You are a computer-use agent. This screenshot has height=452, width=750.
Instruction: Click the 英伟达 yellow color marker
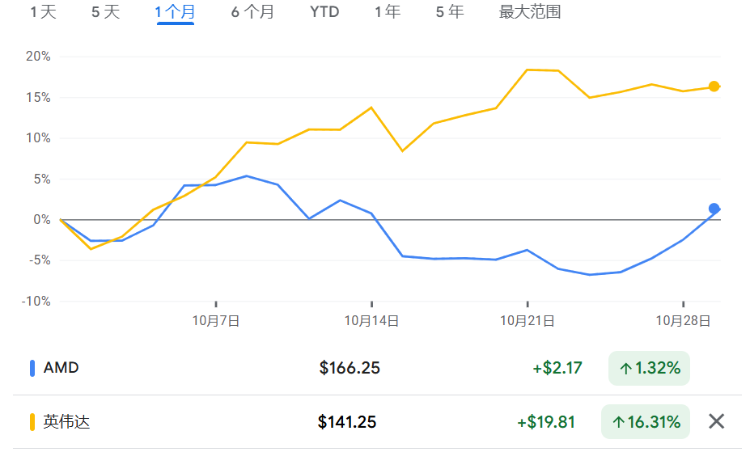tap(33, 422)
